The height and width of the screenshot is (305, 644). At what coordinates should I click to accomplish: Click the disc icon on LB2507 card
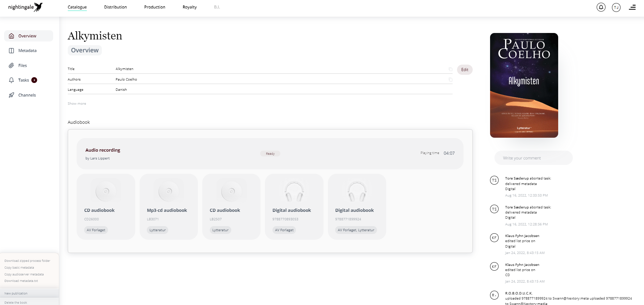[231, 191]
